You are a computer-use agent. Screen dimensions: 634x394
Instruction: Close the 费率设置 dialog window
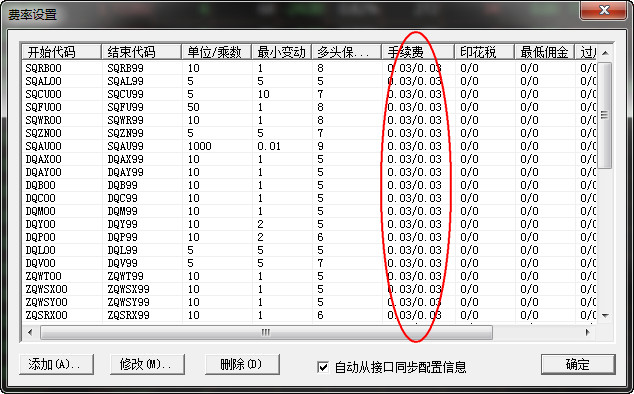pyautogui.click(x=604, y=10)
